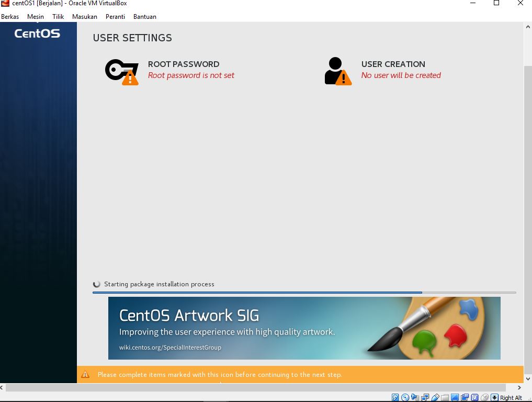Viewport: 532px width, 402px height.
Task: Open the Mesin menu
Action: tap(36, 17)
